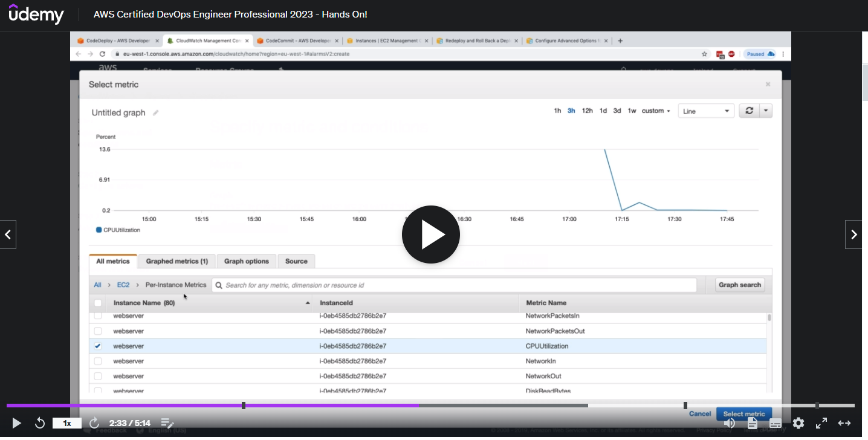The height and width of the screenshot is (440, 868).
Task: Open the captions icon
Action: [776, 423]
